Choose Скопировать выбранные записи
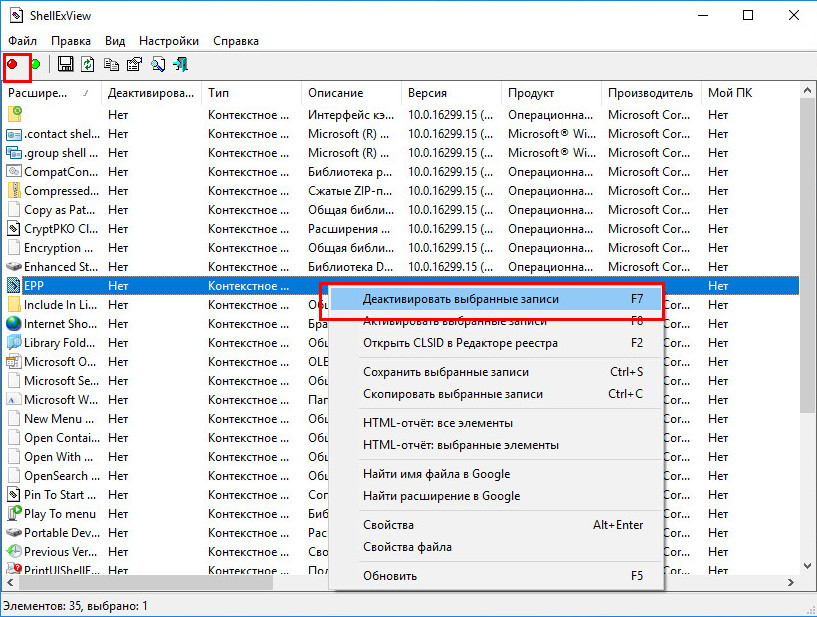The height and width of the screenshot is (617, 817). coord(497,394)
